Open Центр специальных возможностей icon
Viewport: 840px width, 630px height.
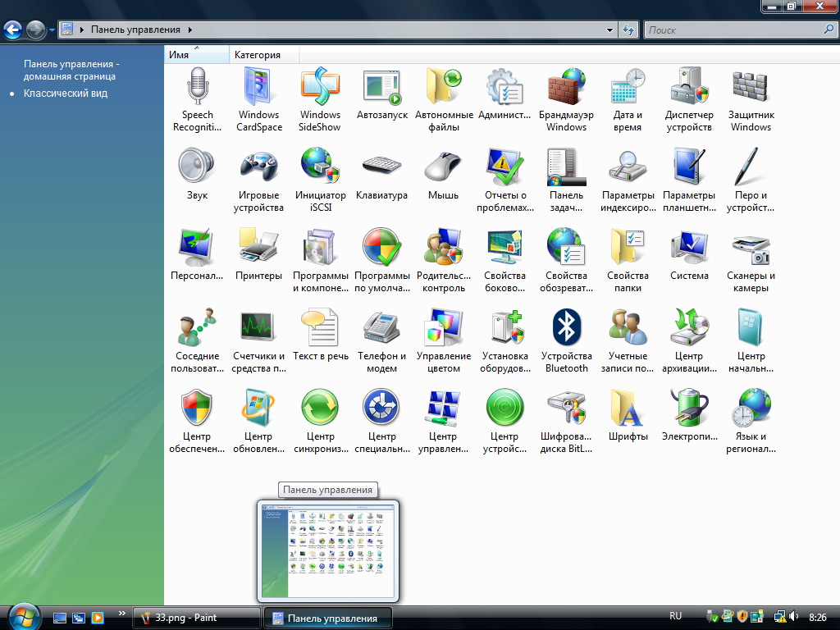pyautogui.click(x=382, y=408)
